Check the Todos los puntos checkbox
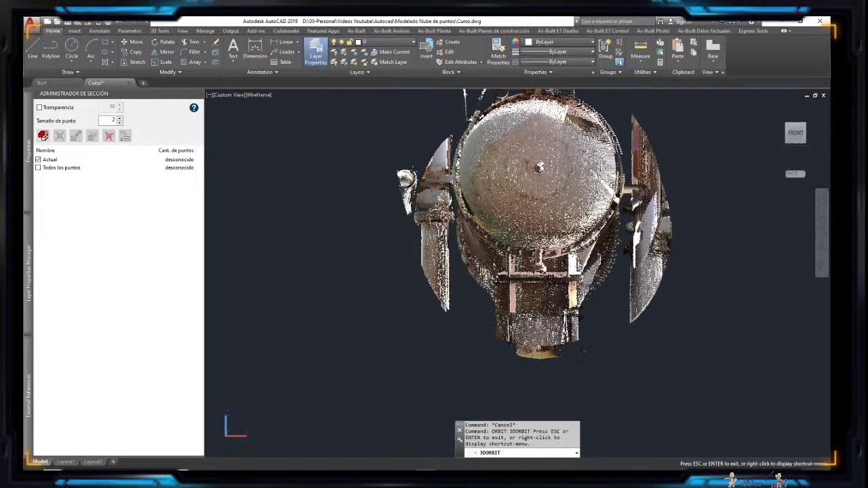 [39, 167]
